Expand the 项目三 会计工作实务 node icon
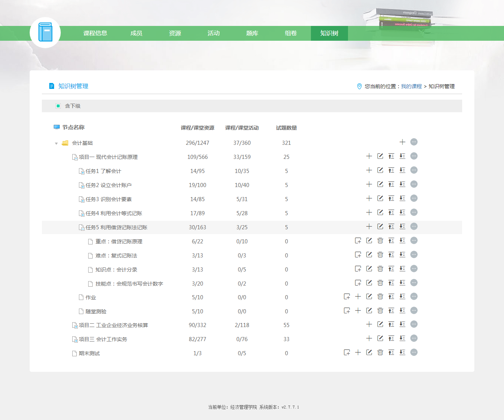The height and width of the screenshot is (420, 504). point(74,340)
